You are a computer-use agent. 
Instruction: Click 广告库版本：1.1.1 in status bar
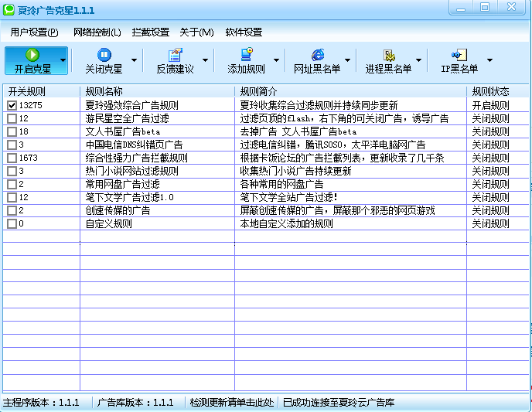coord(135,403)
